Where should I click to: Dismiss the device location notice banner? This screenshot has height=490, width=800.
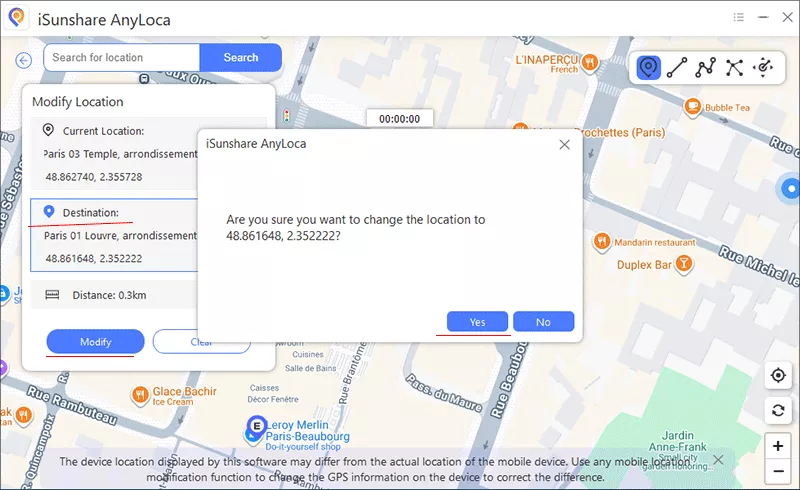(x=718, y=460)
